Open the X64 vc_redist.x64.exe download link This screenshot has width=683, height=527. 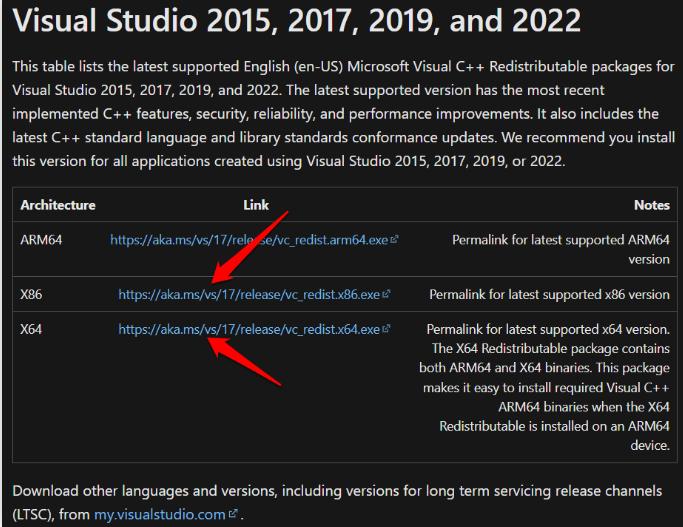[x=249, y=330]
